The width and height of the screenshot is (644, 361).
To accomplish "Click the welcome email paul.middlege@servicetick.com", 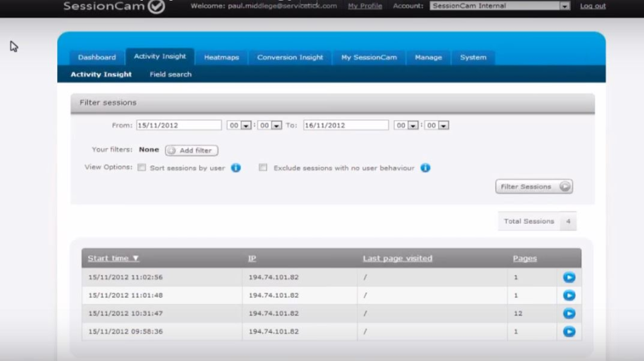I will click(x=282, y=6).
